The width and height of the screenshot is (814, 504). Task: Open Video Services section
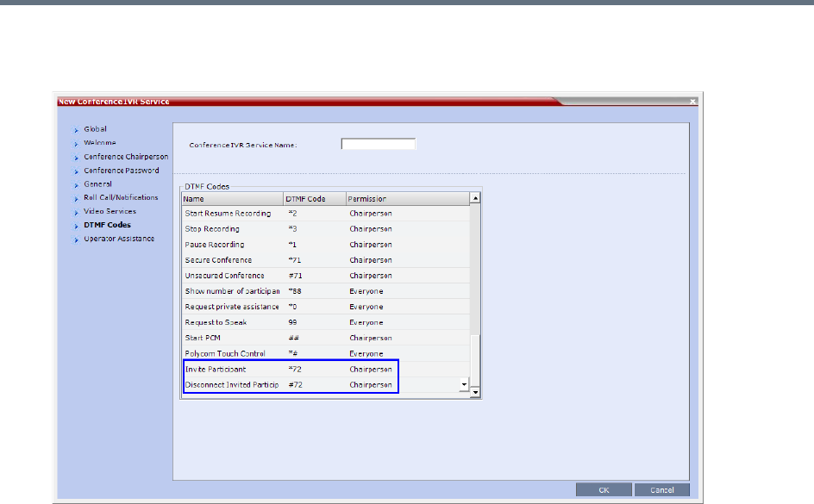[x=110, y=211]
